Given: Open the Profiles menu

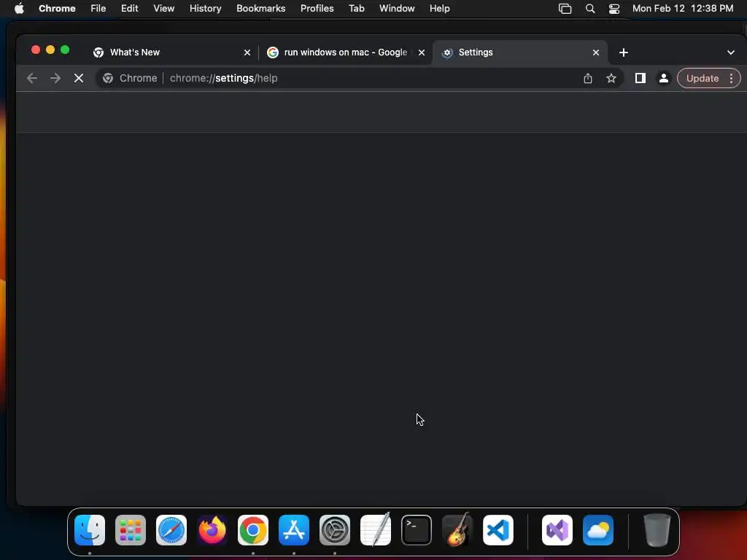Looking at the screenshot, I should click(317, 9).
